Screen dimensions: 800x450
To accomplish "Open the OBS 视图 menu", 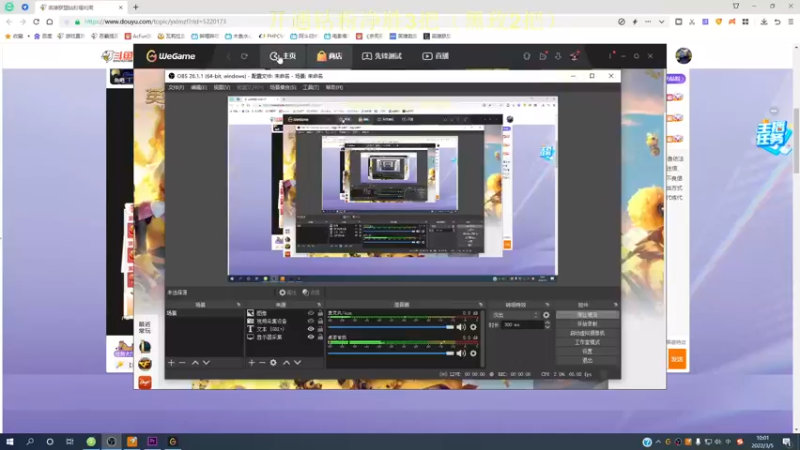I will coord(221,88).
